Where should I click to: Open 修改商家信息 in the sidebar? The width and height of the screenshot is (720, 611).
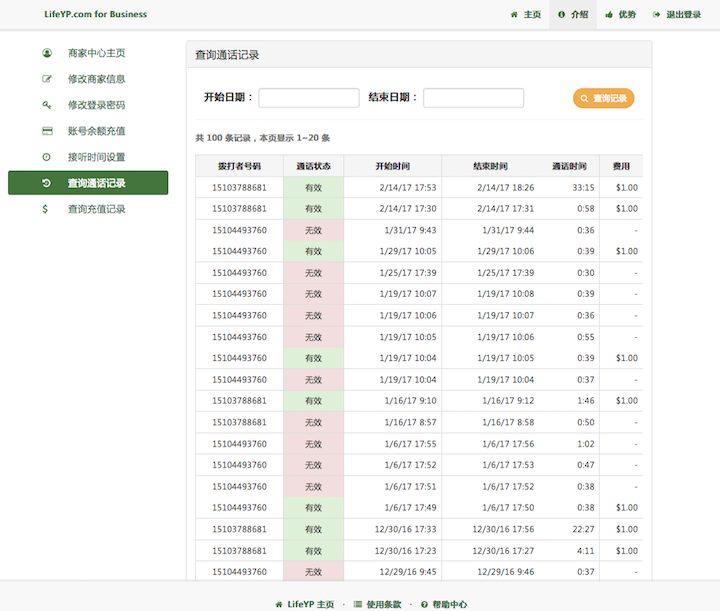88,79
